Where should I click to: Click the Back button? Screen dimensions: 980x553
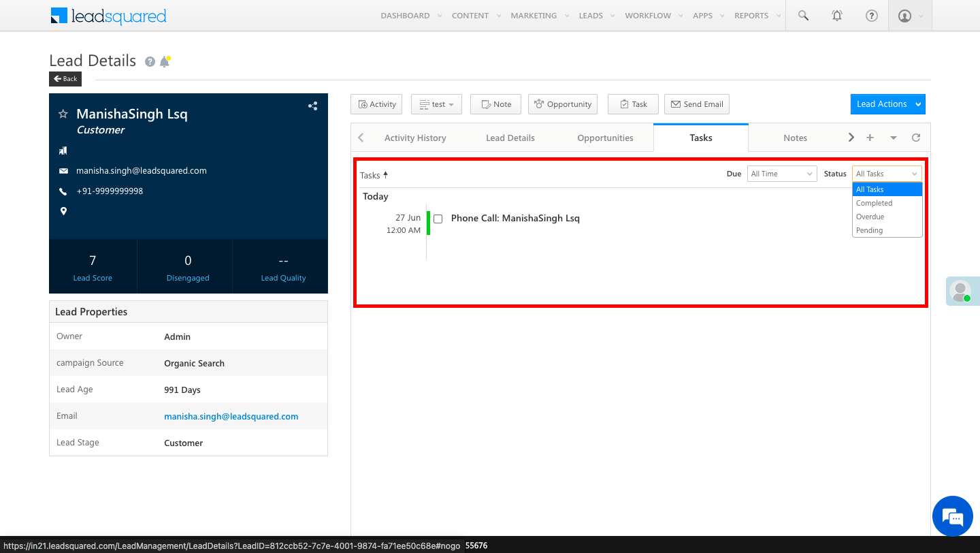[65, 79]
